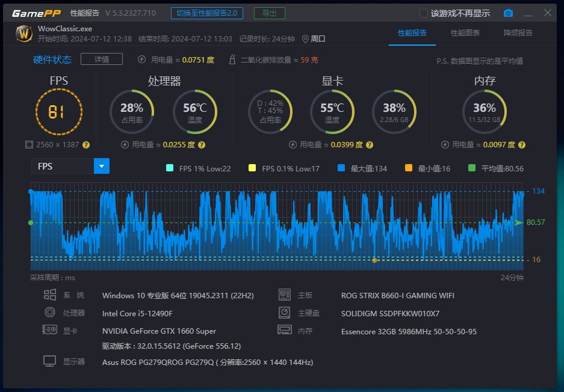Click the 系统 system icon in the summary
The image size is (564, 392).
[x=51, y=295]
